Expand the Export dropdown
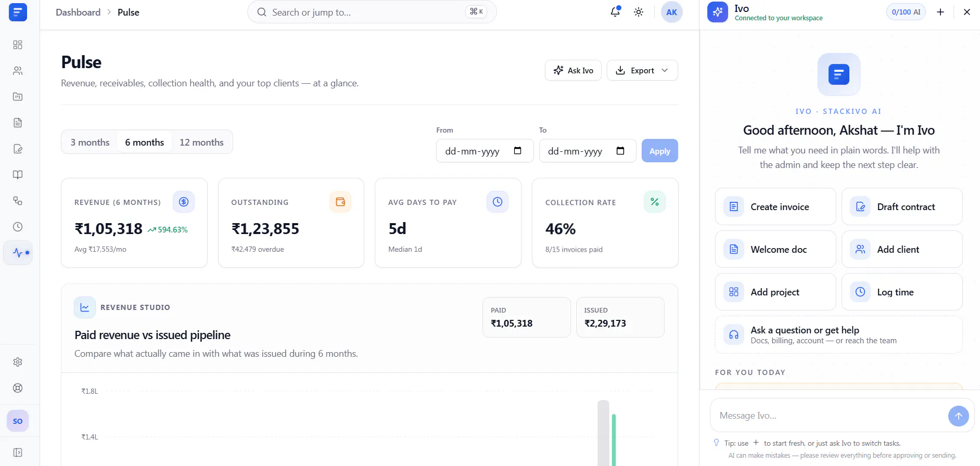980x466 pixels. 642,70
